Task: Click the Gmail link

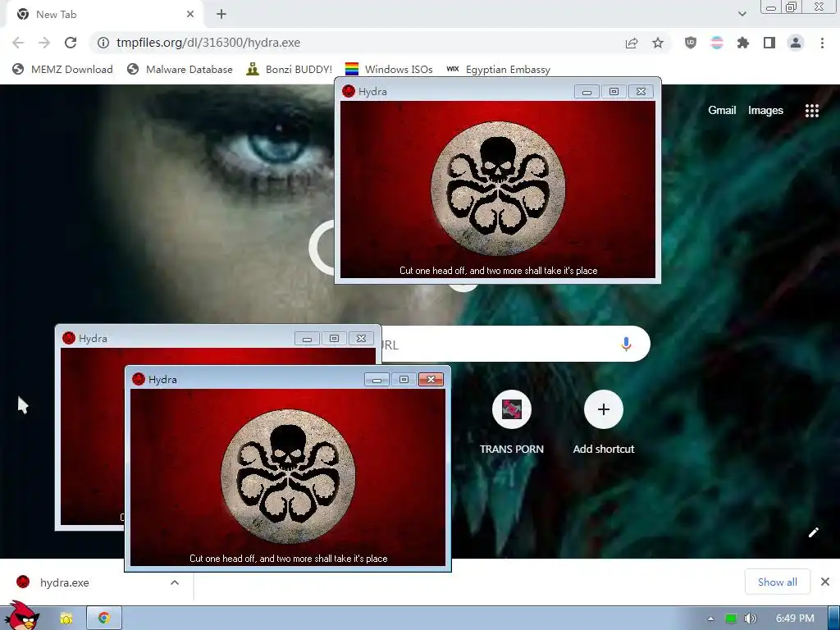Action: pyautogui.click(x=722, y=111)
